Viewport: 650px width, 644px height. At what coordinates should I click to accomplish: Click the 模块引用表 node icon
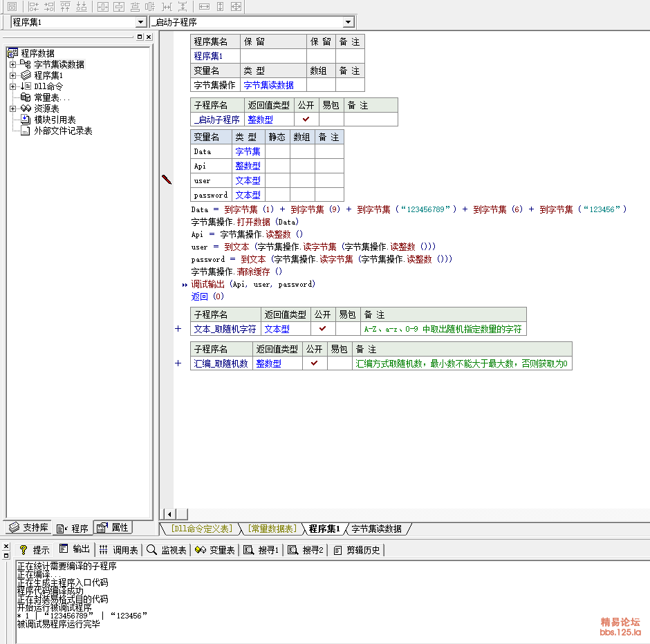(x=26, y=120)
